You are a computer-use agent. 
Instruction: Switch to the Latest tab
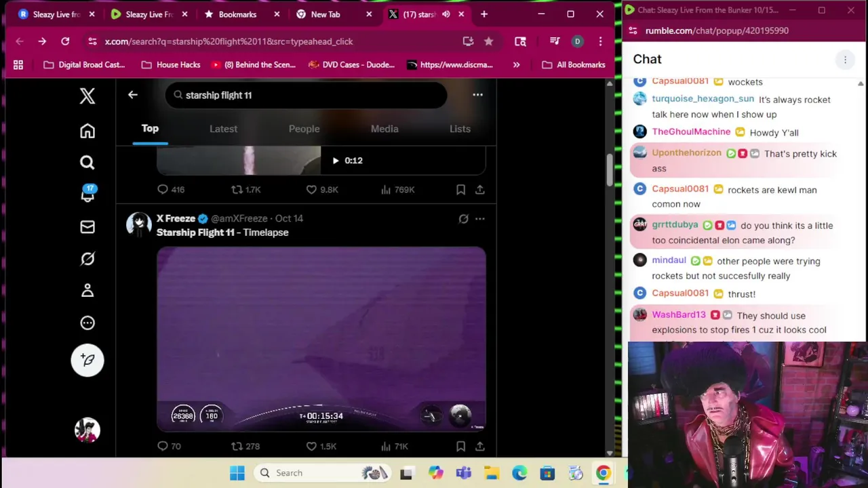tap(223, 129)
